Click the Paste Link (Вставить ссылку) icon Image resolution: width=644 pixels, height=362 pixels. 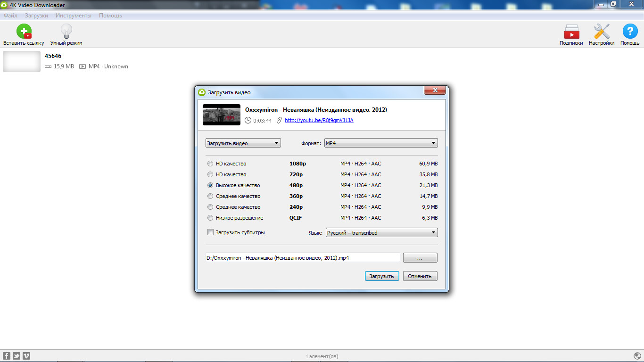point(24,32)
